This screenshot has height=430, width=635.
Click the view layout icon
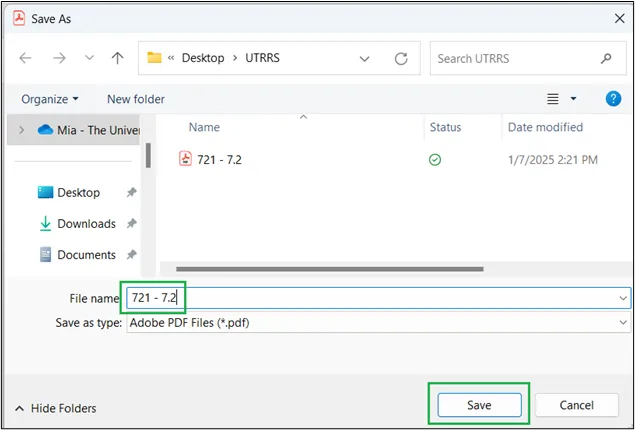click(x=553, y=99)
